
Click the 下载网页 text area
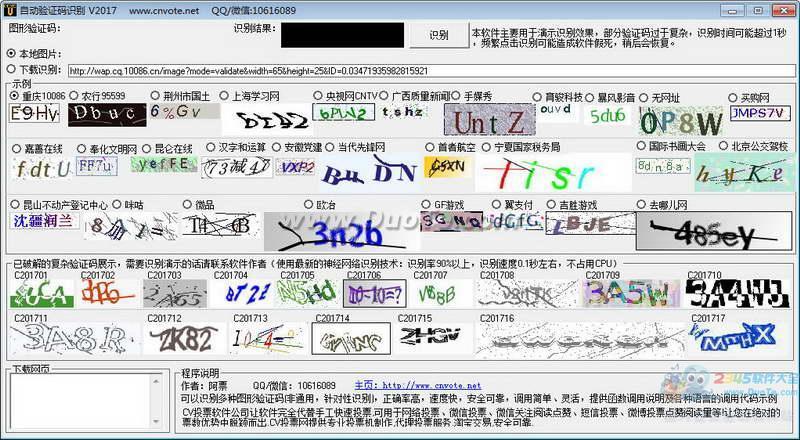click(x=80, y=401)
